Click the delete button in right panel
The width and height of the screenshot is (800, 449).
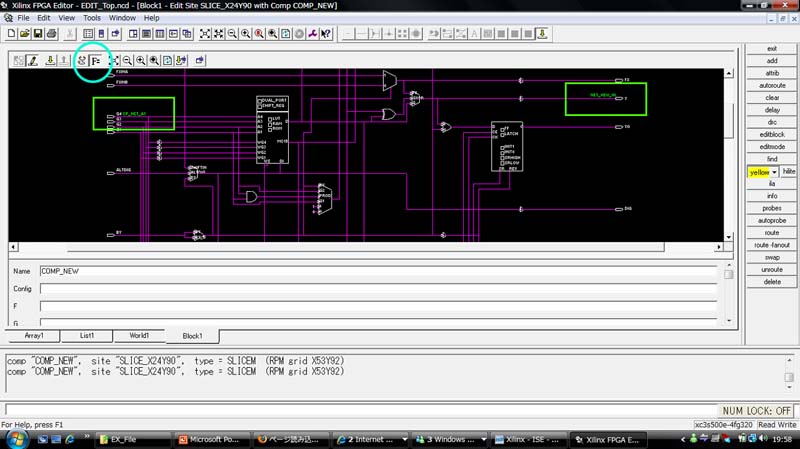tap(772, 282)
